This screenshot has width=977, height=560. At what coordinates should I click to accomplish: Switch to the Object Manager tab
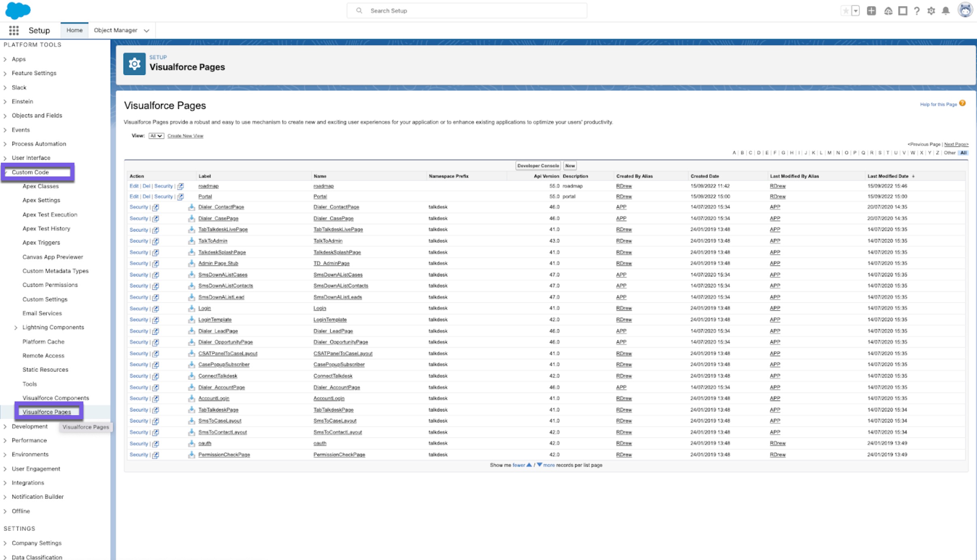(115, 30)
